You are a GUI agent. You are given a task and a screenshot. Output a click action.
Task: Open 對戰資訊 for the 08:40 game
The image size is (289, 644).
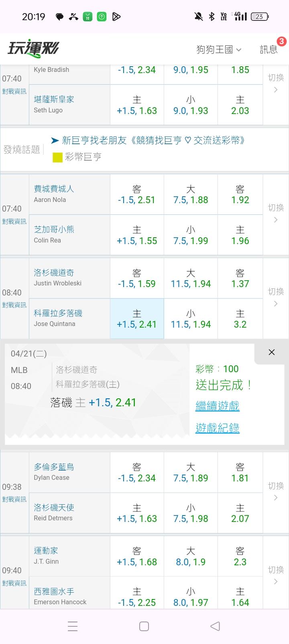14,305
